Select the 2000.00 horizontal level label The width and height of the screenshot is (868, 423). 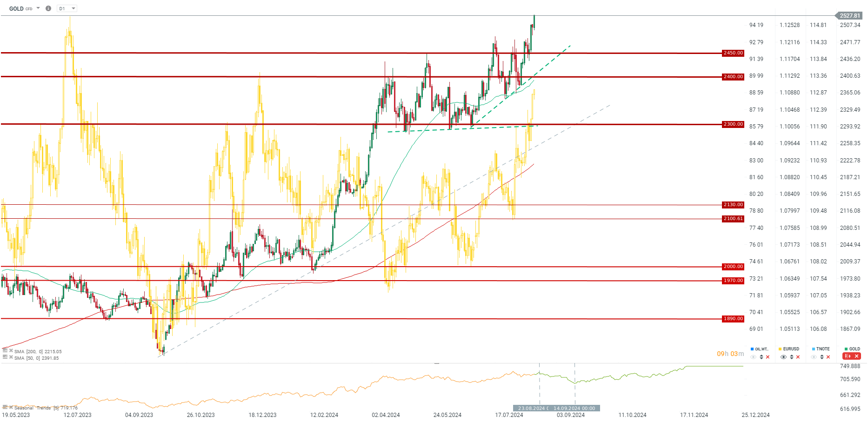tap(733, 267)
